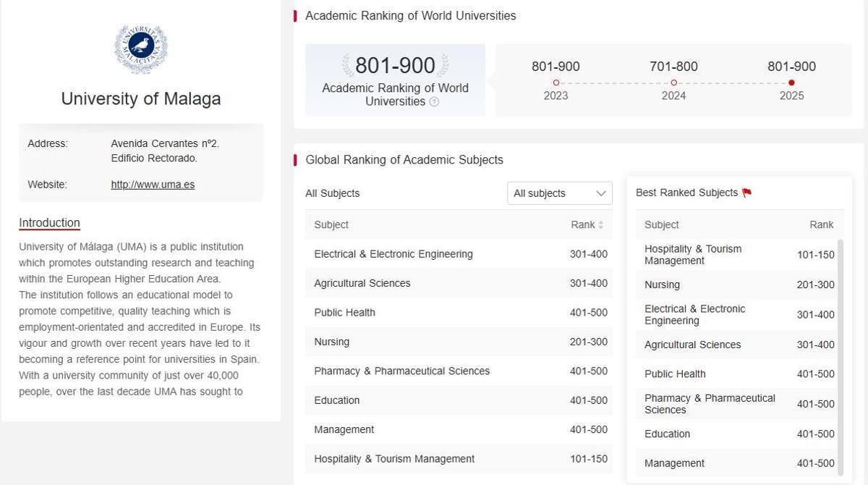Click the hollow 2023 timeline dot
The height and width of the screenshot is (485, 868).
(556, 83)
